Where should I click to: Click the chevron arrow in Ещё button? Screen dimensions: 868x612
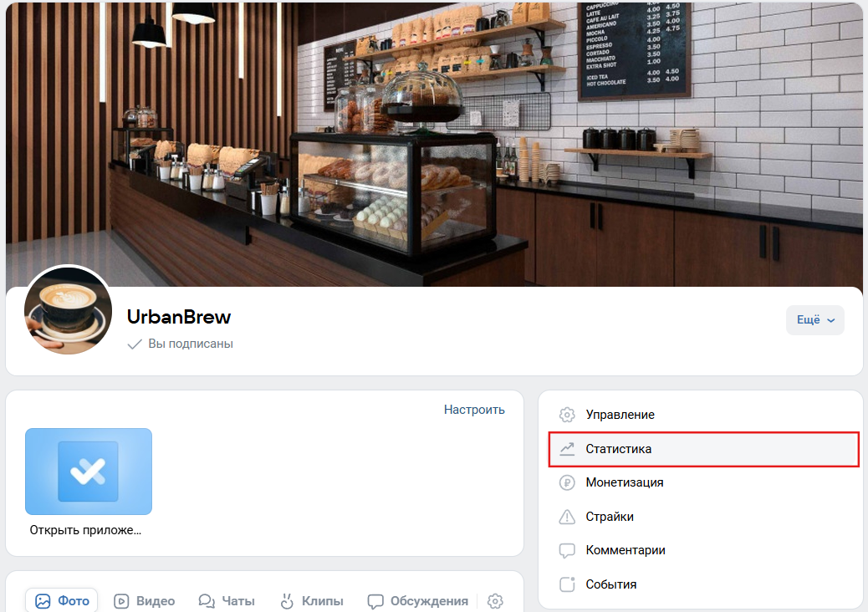pyautogui.click(x=831, y=320)
